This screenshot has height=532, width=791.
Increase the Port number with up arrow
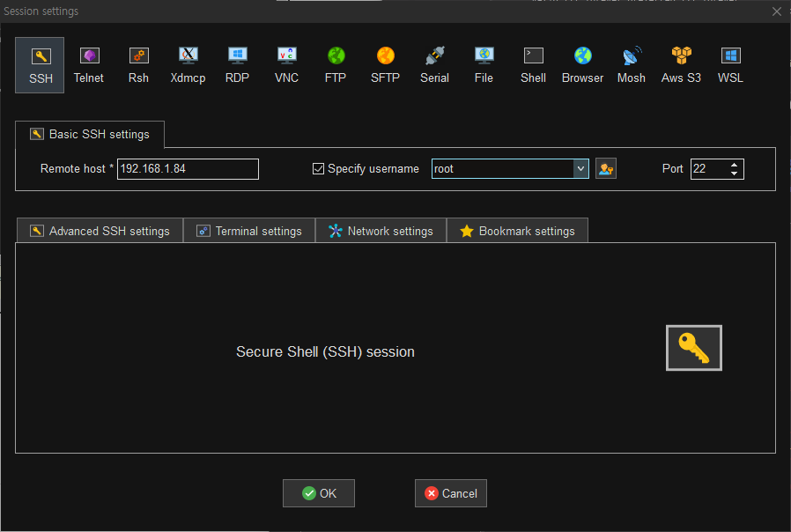(x=734, y=165)
